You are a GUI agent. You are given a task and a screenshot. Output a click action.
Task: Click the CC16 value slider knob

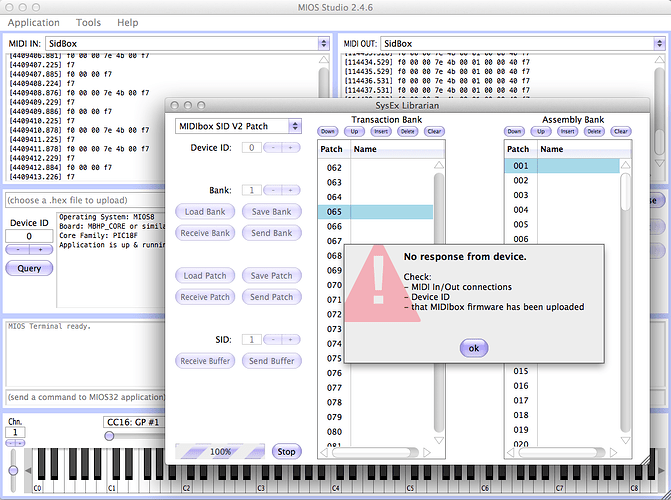coord(109,436)
